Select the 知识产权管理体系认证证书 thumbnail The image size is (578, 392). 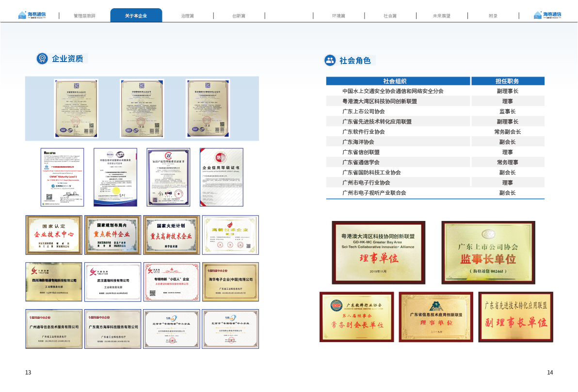168,177
